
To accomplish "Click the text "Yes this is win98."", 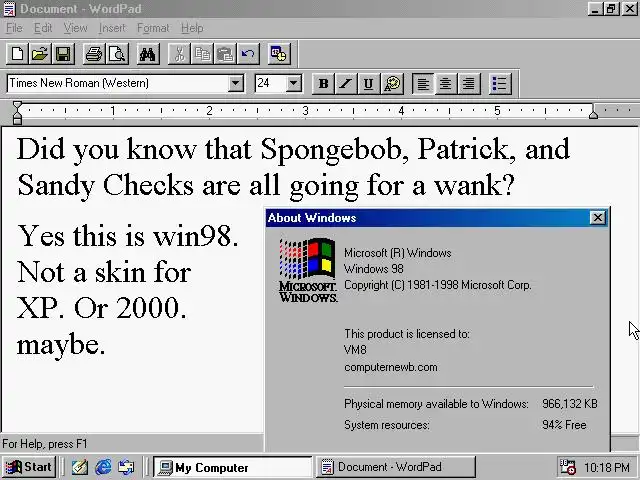I will click(x=128, y=236).
